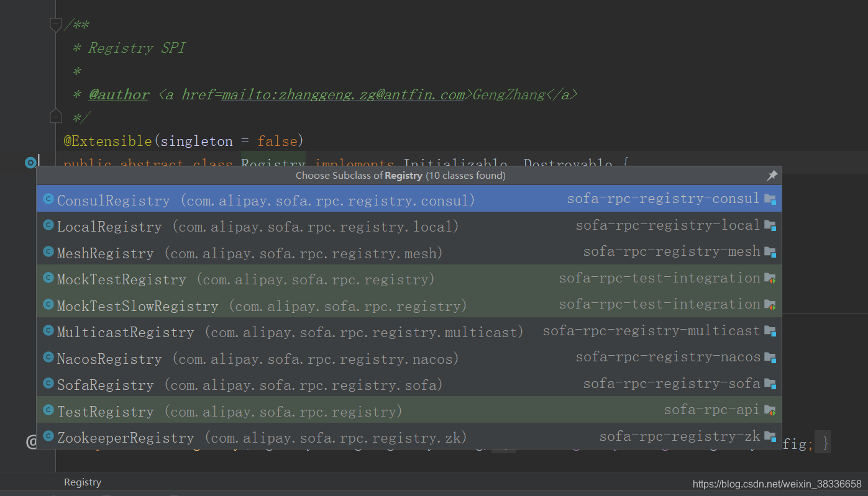Click module folder icon for sofa-rpc-registry-zk
Screen dimensions: 868x496
tap(770, 436)
